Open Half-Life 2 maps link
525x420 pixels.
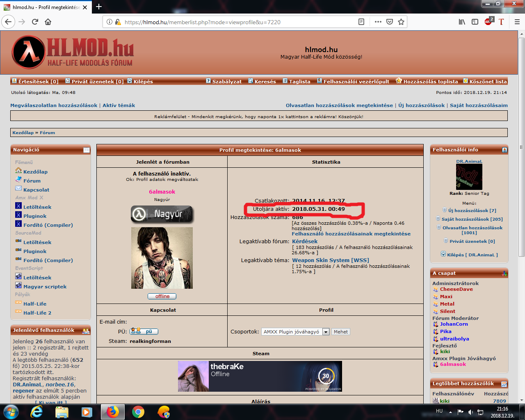click(37, 313)
